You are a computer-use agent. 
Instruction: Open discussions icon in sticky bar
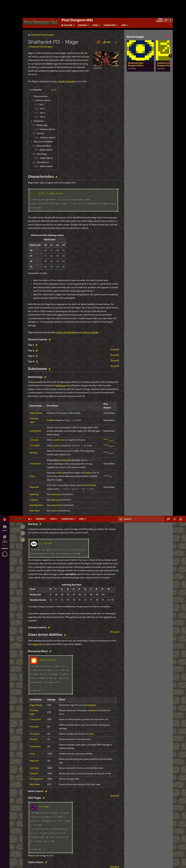point(168,519)
